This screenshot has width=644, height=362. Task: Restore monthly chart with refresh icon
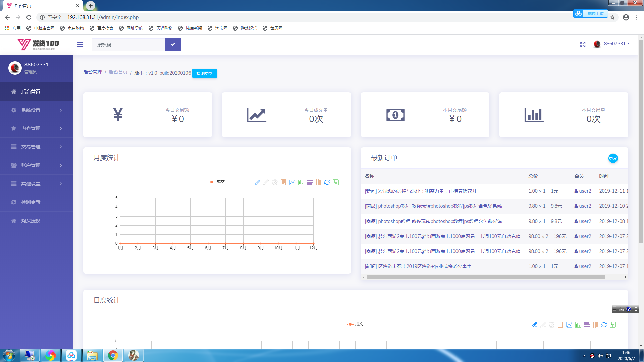click(327, 182)
